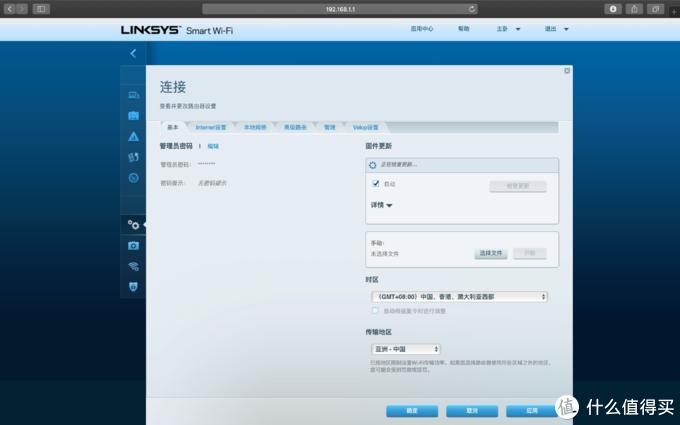The height and width of the screenshot is (425, 680).
Task: Click the 时区 section label
Action: (372, 280)
